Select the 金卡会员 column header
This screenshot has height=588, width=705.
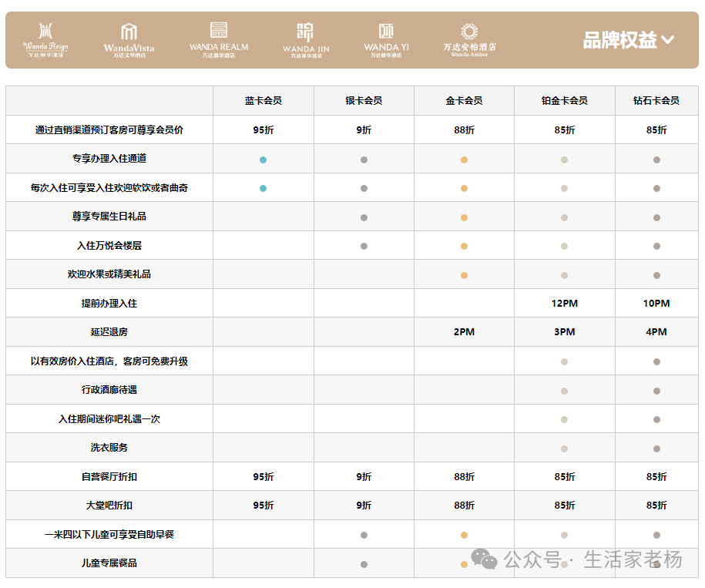[x=464, y=100]
